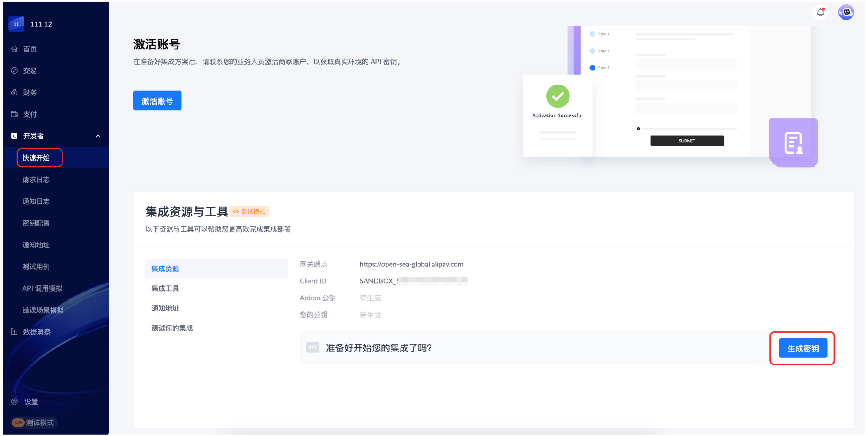
Task: Open 请求日志 in the sidebar
Action: click(x=36, y=180)
